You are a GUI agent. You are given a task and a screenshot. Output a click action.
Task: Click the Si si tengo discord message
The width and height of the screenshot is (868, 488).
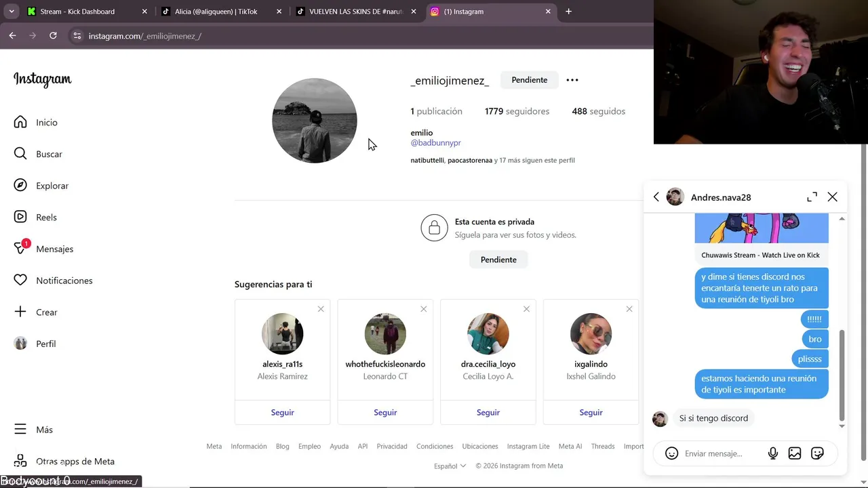713,418
